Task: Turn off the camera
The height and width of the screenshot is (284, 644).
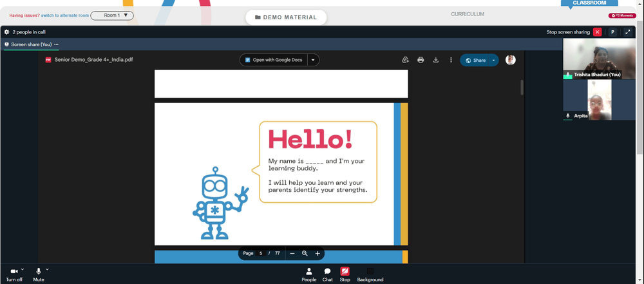Action: pos(14,274)
